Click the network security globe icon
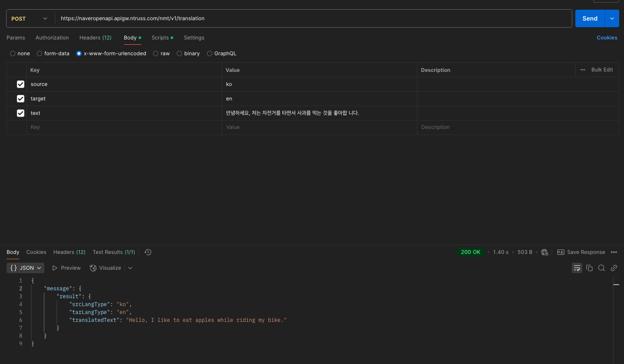Viewport: 624px width, 364px height. pyautogui.click(x=545, y=252)
